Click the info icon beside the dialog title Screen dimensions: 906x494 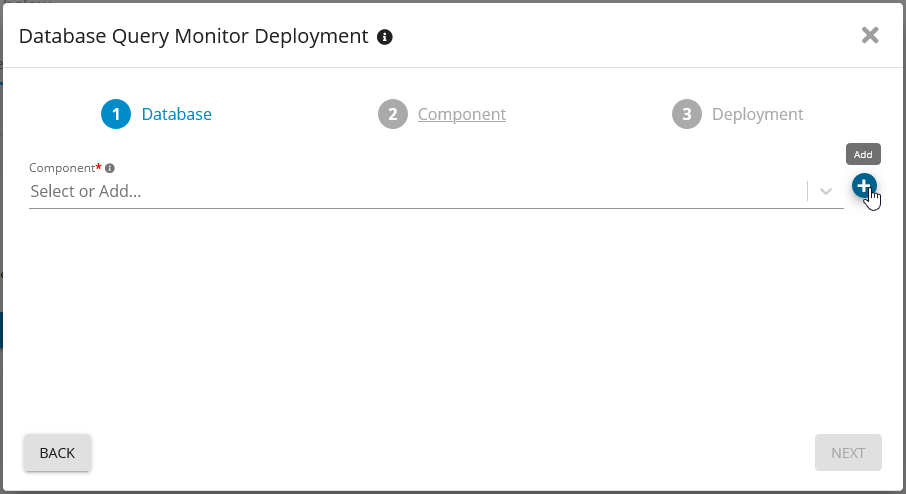[385, 37]
